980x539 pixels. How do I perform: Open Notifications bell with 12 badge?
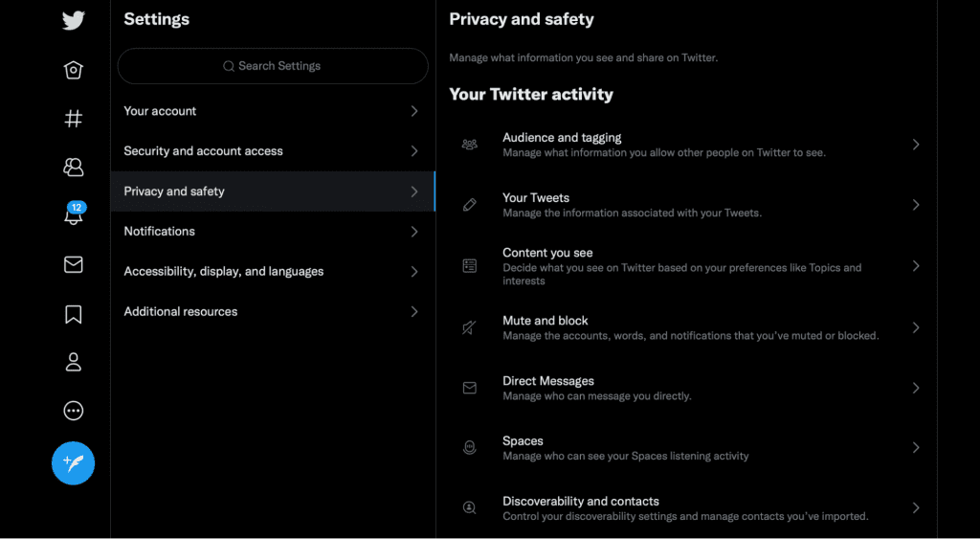click(75, 213)
